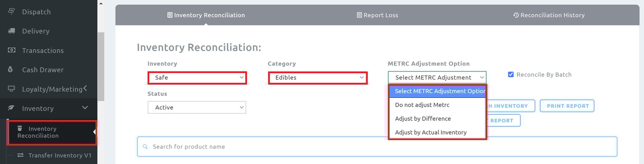This screenshot has height=164, width=644.
Task: Open the Status Active dropdown
Action: (x=197, y=107)
